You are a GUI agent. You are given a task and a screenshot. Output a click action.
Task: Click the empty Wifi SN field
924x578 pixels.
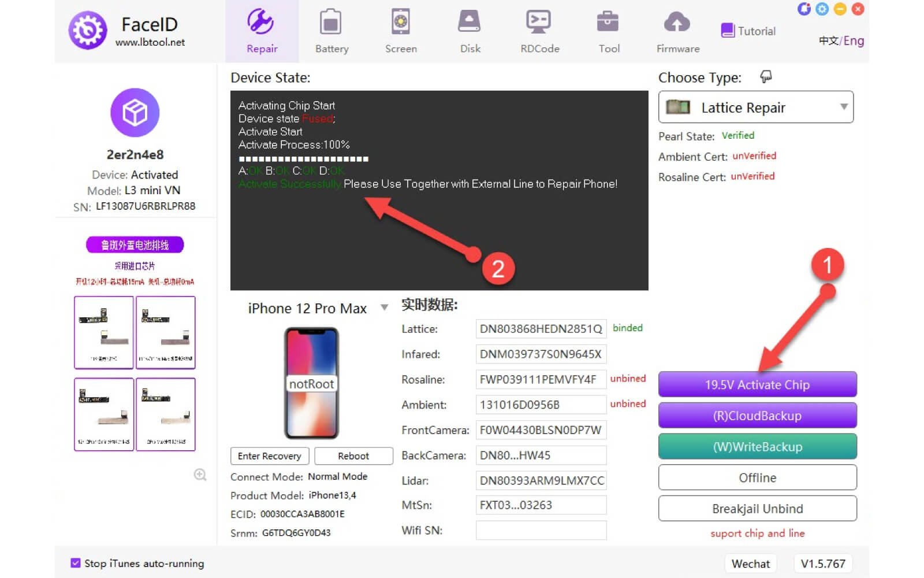[541, 530]
